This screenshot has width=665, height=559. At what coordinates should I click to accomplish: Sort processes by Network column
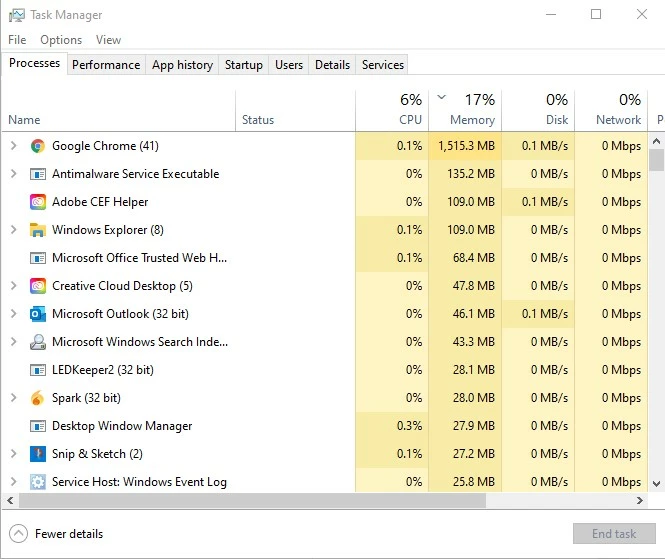tap(611, 110)
